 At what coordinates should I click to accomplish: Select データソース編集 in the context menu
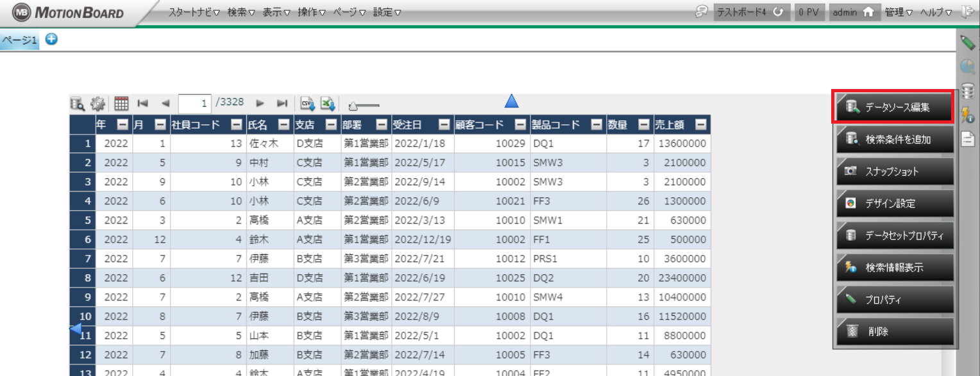(895, 107)
